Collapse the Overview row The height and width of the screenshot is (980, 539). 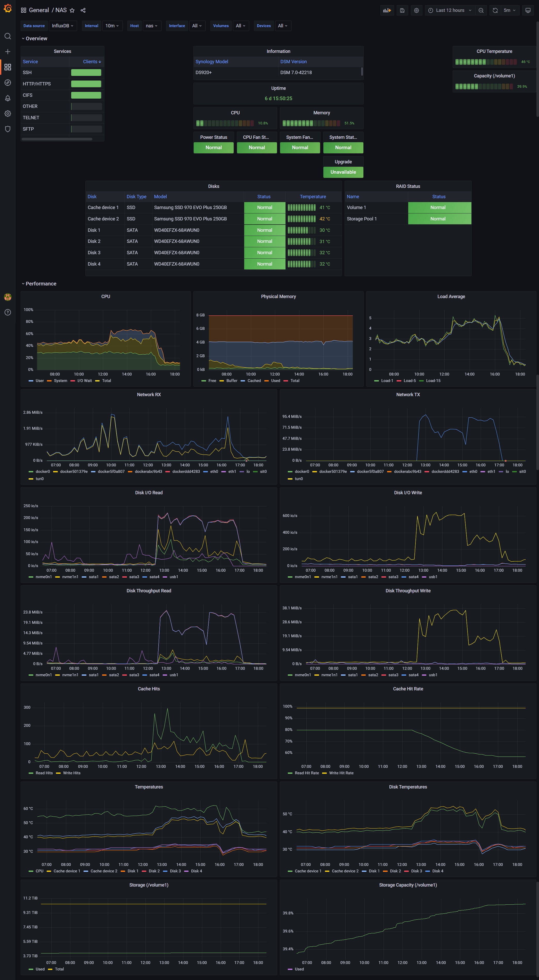34,38
